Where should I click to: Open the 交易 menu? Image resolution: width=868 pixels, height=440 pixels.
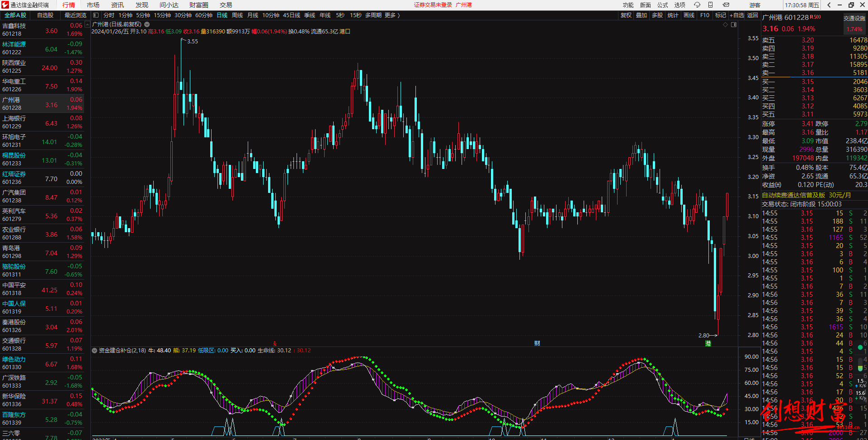(226, 5)
